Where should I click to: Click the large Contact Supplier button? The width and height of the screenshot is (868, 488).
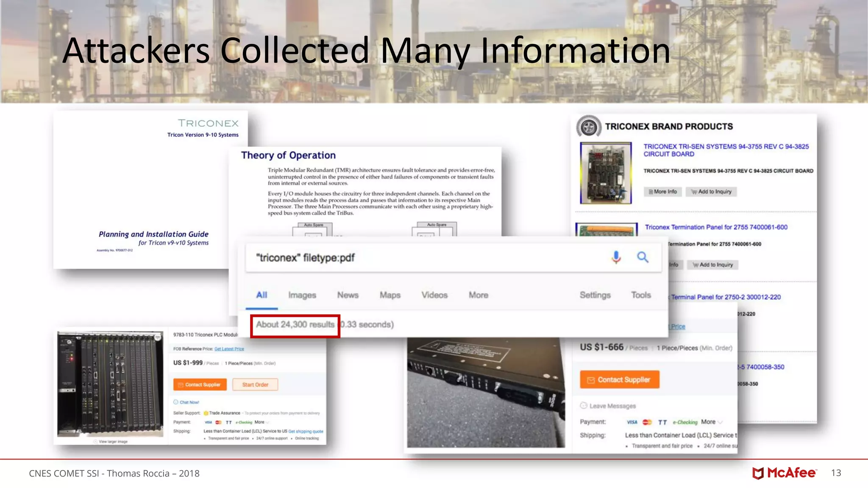pos(620,380)
